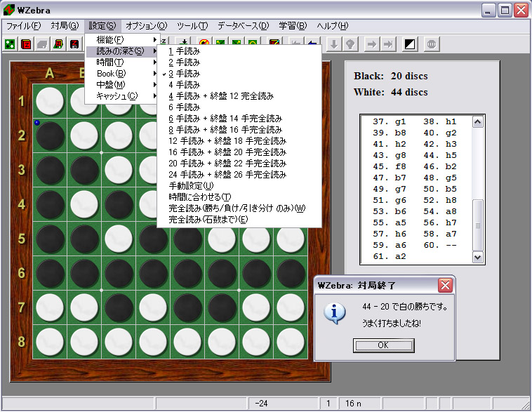
Task: Close the WZebra 対局終了 dialog
Action: click(x=445, y=286)
